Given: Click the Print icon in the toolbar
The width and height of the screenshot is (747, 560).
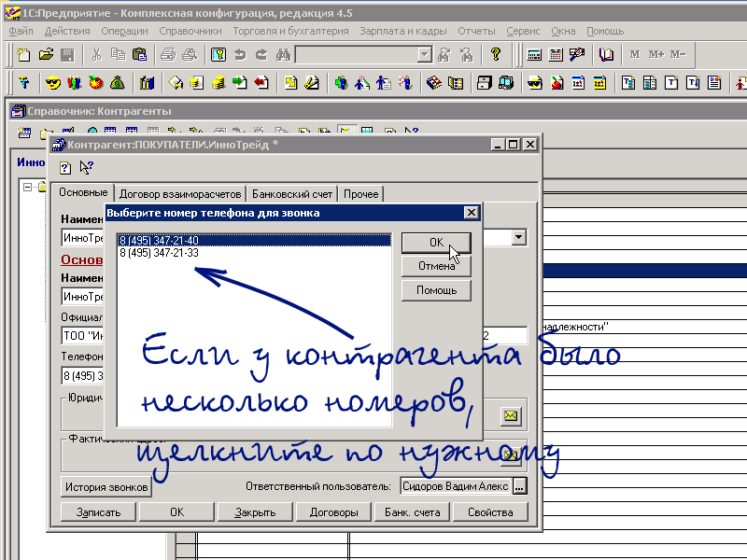Looking at the screenshot, I should (168, 55).
